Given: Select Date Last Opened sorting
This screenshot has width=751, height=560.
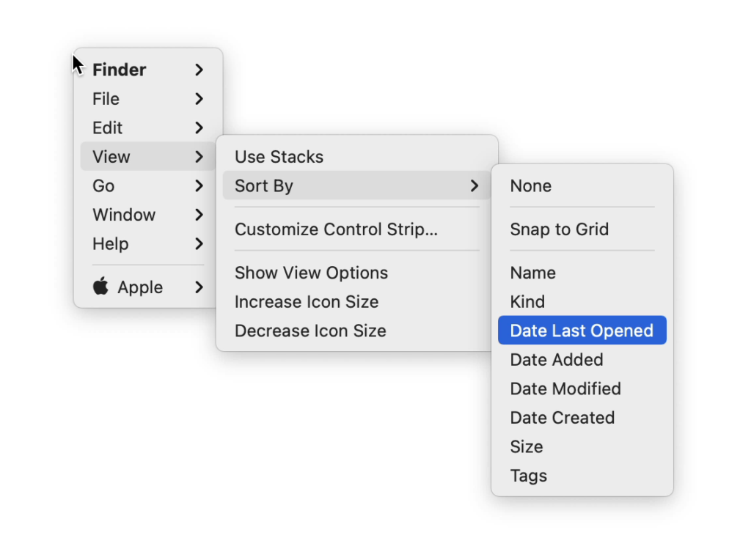Looking at the screenshot, I should (582, 330).
